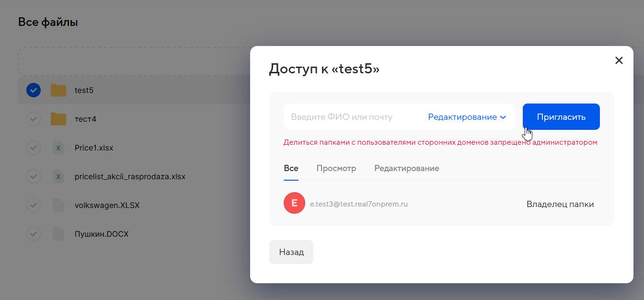Select the Price1.xlsx checkbox
This screenshot has width=644, height=300.
coord(34,148)
